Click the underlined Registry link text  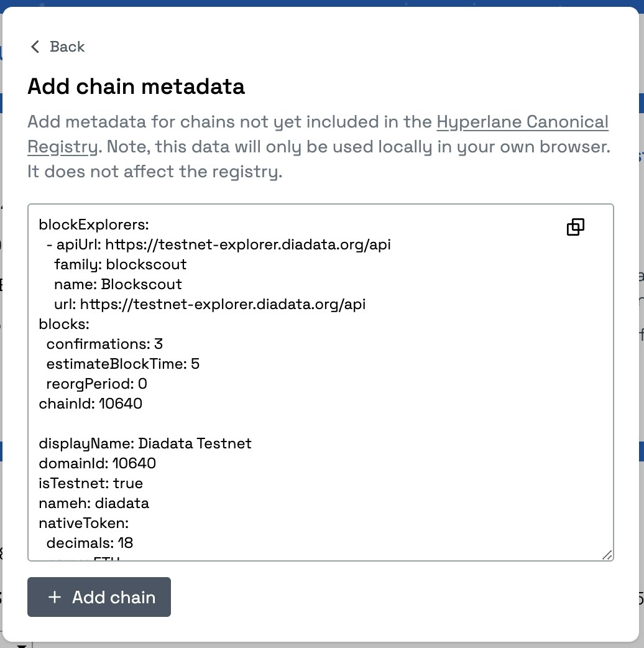point(63,147)
